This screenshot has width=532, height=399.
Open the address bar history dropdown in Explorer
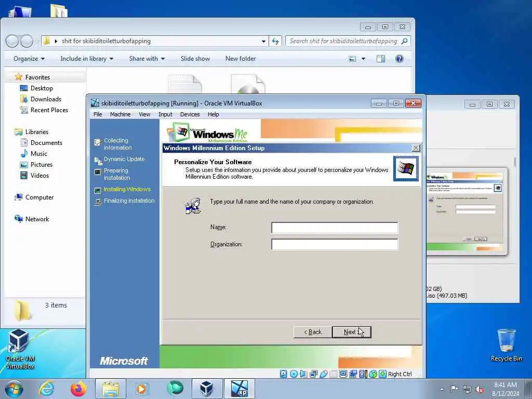(263, 41)
